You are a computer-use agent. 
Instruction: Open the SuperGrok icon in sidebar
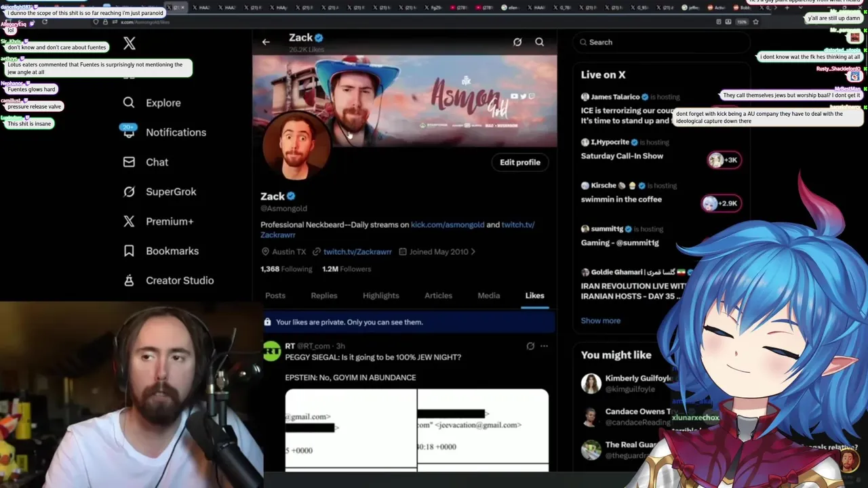(129, 192)
